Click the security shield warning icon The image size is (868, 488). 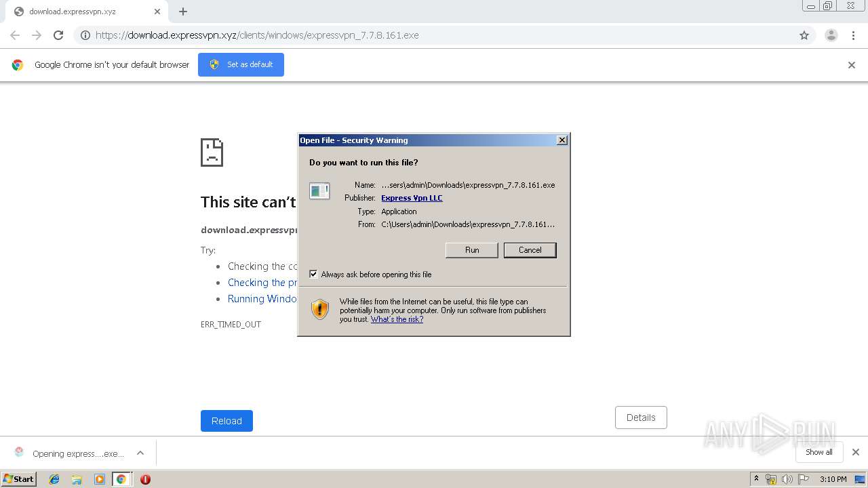click(320, 309)
